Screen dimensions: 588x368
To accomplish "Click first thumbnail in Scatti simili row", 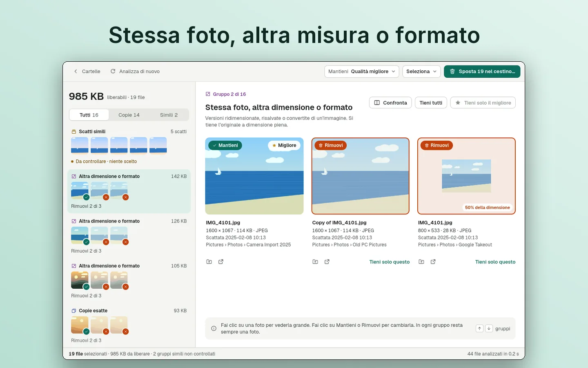I will coord(80,145).
